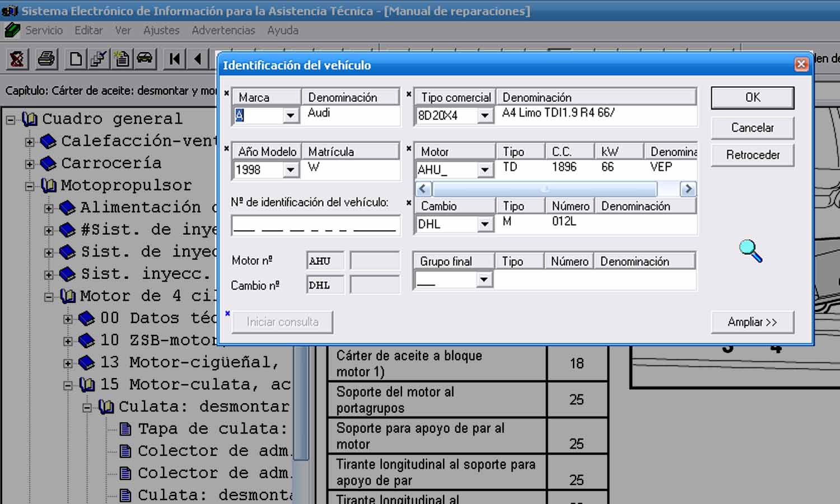Click the Ampliar >> button
The width and height of the screenshot is (840, 504).
point(753,322)
